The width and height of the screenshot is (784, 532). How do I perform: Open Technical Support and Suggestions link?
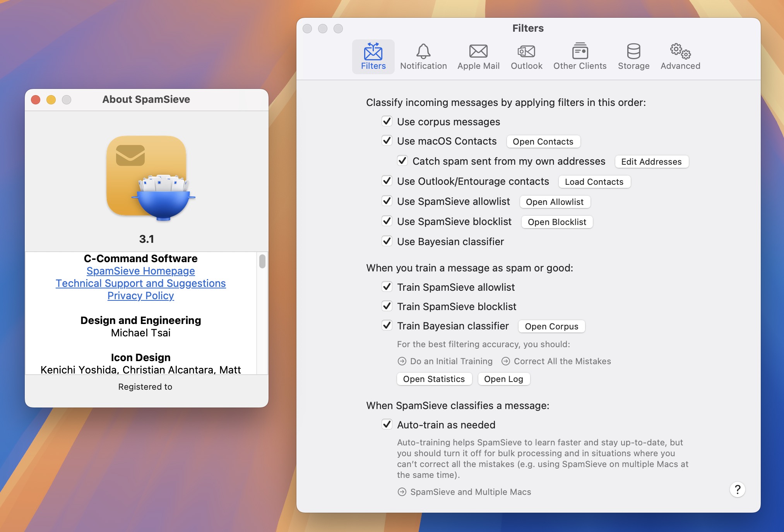point(140,283)
